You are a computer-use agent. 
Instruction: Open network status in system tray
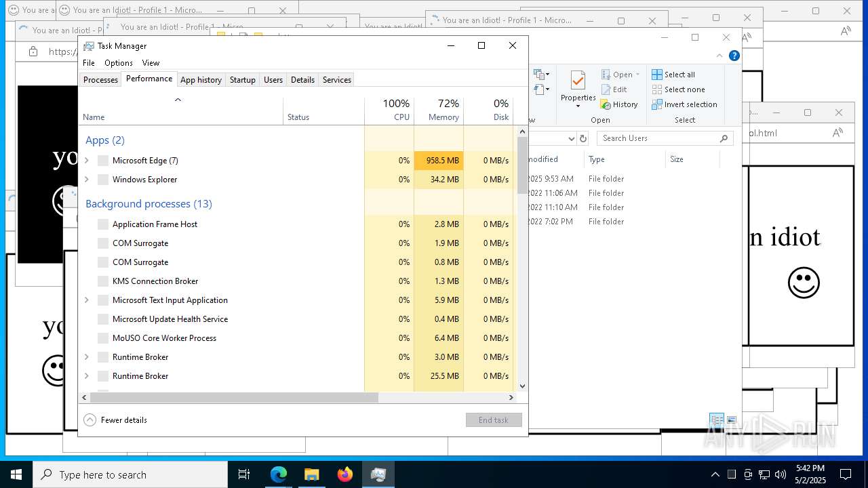click(764, 474)
